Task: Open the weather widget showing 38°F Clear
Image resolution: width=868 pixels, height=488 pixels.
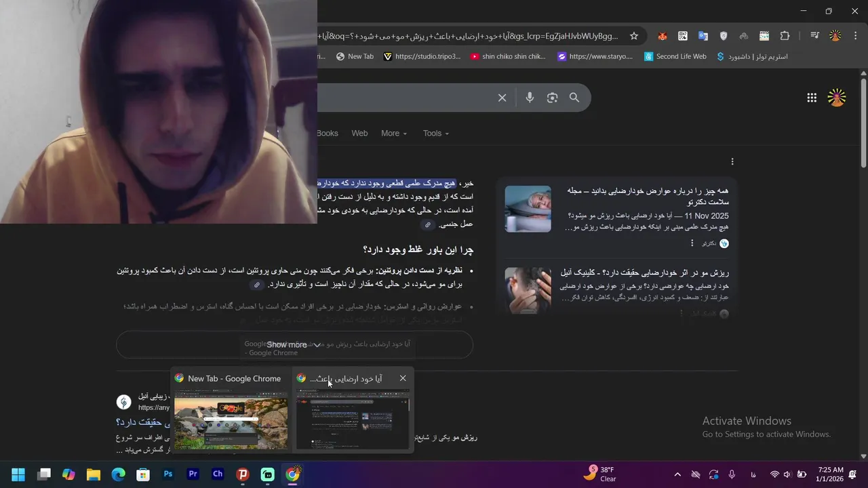Action: point(601,474)
